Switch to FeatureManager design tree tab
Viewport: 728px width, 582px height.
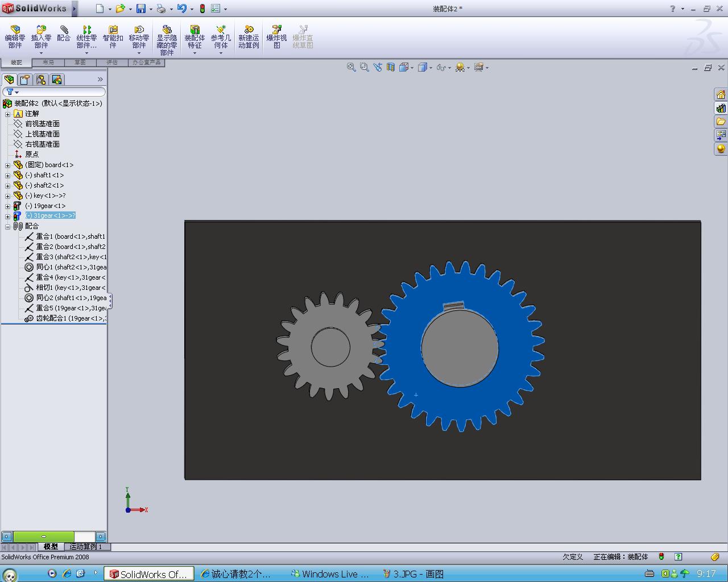pos(9,80)
